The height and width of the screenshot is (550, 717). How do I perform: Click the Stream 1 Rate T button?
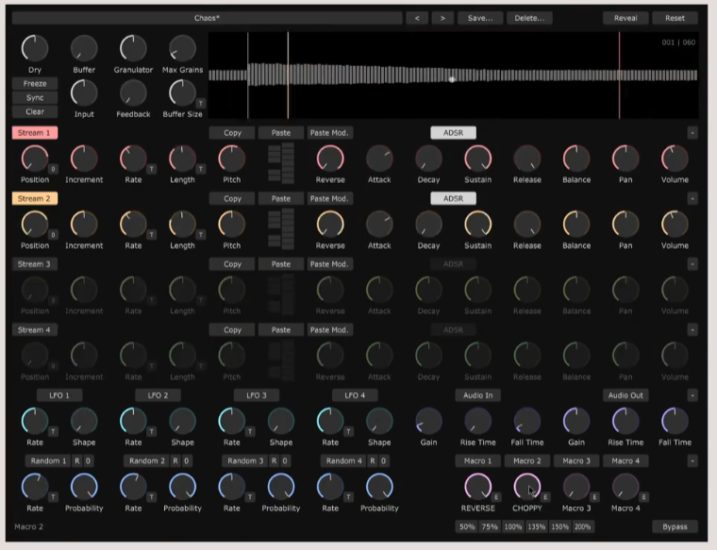151,169
